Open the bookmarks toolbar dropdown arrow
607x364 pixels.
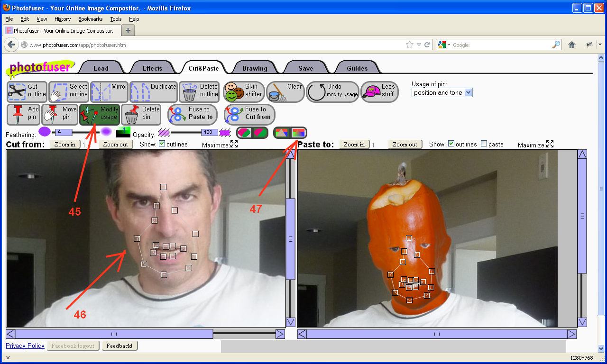click(x=600, y=45)
